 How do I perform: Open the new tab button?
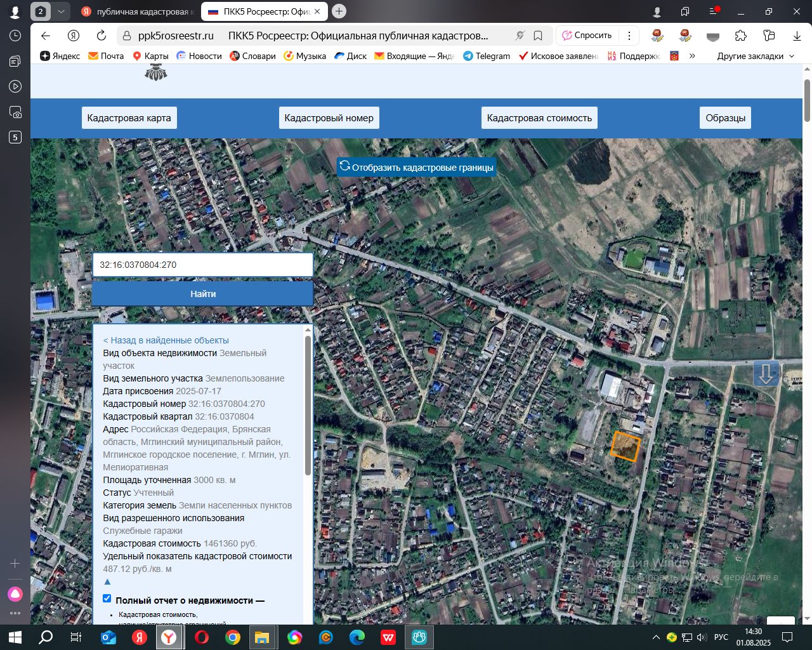[x=339, y=11]
